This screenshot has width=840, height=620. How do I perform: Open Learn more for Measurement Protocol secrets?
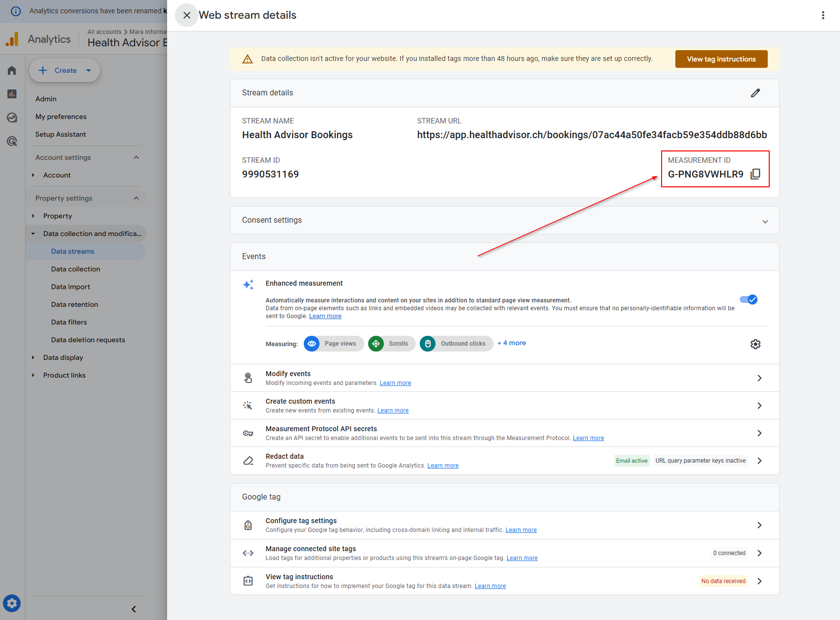(588, 438)
